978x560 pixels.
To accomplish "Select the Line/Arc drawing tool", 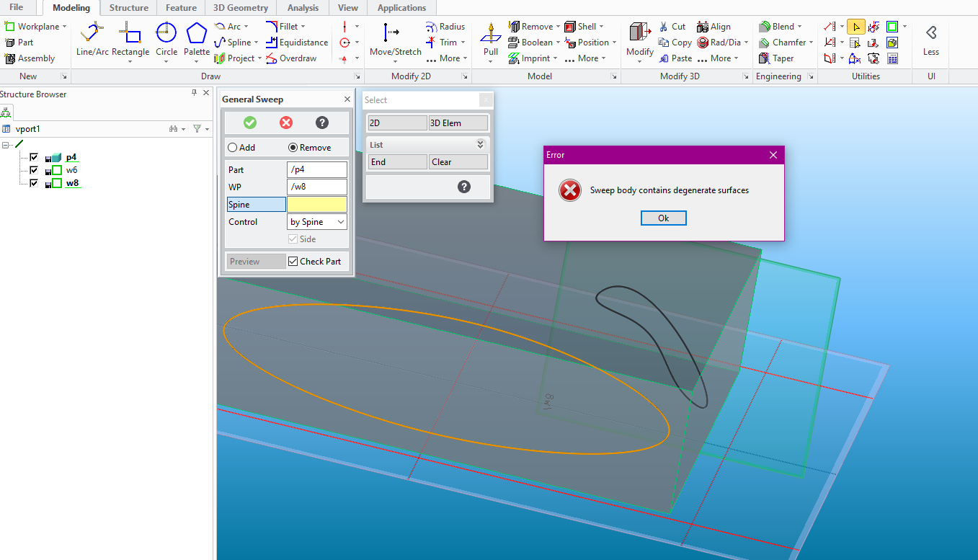I will pyautogui.click(x=92, y=39).
